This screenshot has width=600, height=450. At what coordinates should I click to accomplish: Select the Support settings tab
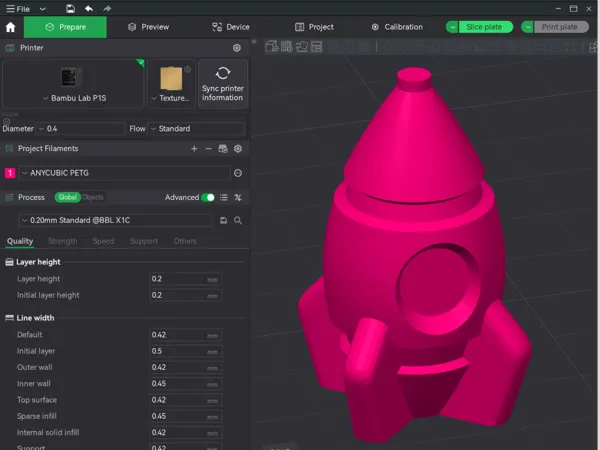tap(144, 241)
